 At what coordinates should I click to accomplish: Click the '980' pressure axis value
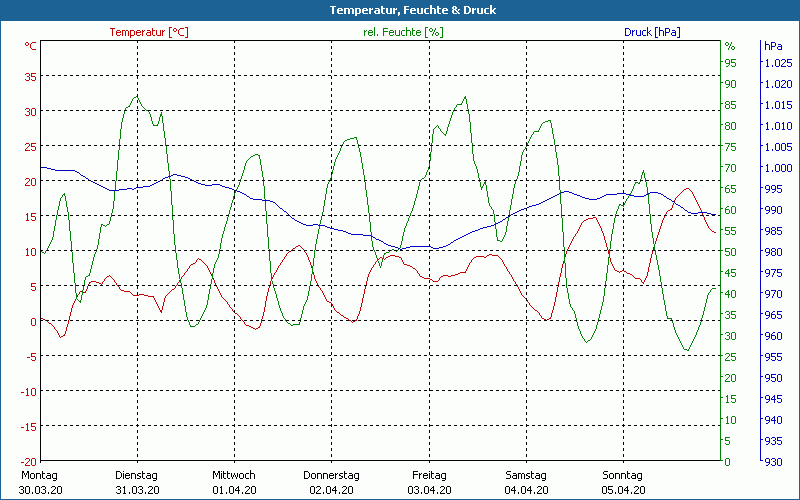point(773,252)
